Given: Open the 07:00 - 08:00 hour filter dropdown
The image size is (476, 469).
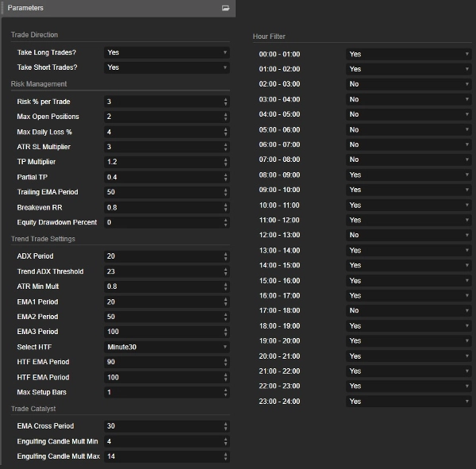Looking at the screenshot, I should coord(409,160).
